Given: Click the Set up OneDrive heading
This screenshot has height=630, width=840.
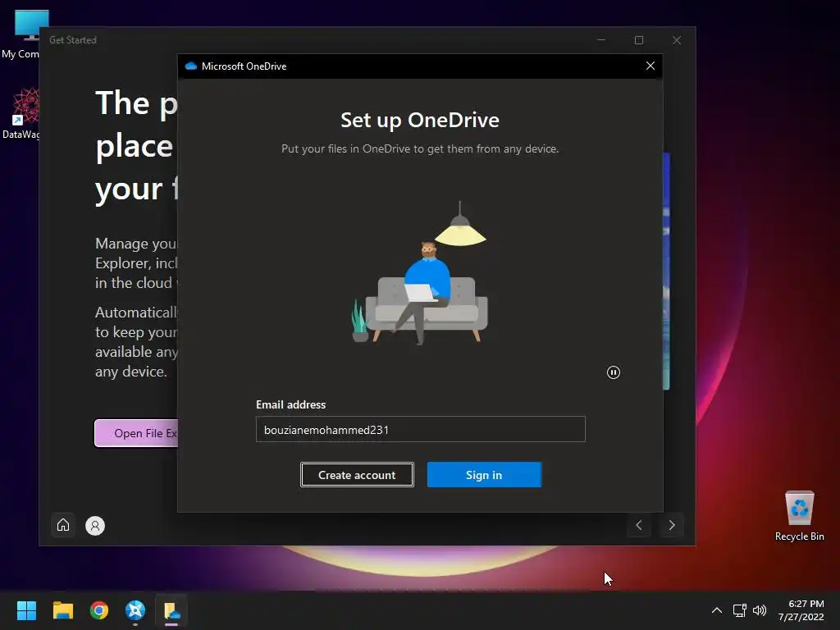Looking at the screenshot, I should pyautogui.click(x=420, y=120).
